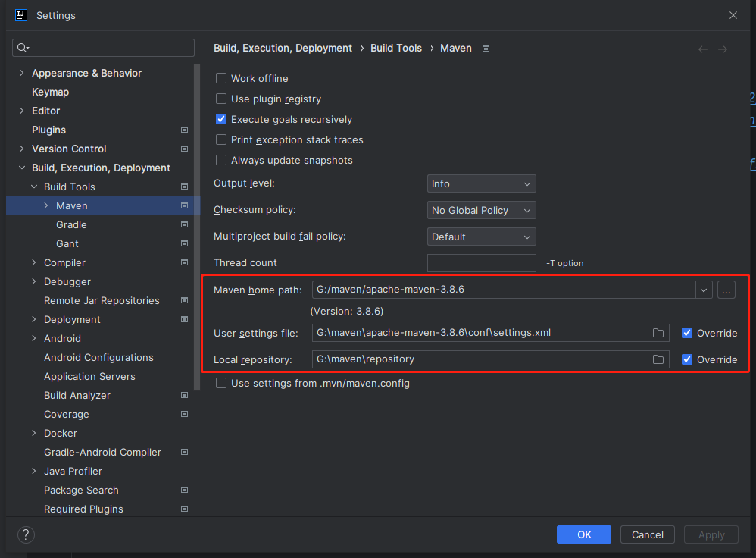Click the project settings marker on the Plugins row
This screenshot has height=558, width=756.
(x=184, y=130)
